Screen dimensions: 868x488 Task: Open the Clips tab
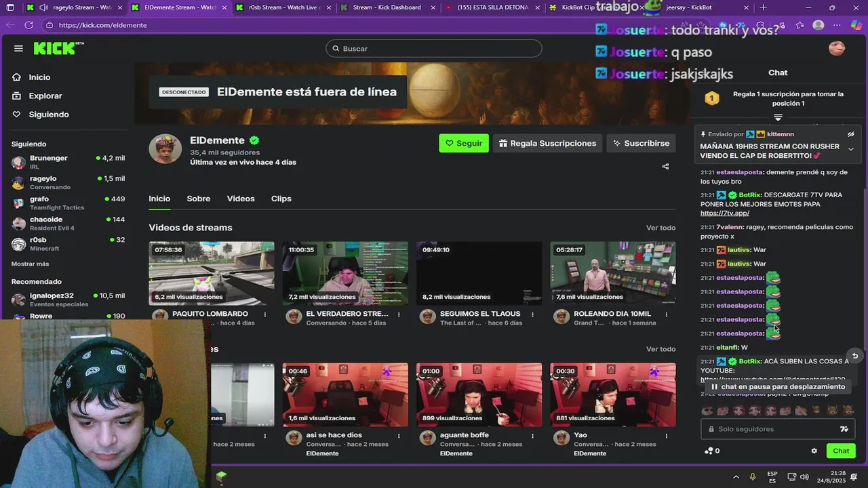[281, 199]
